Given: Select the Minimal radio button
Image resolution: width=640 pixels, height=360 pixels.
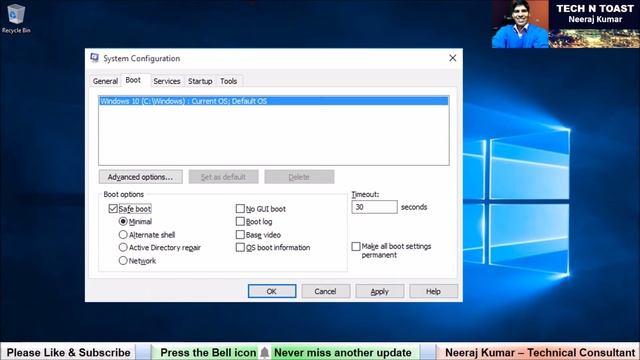Looking at the screenshot, I should [123, 222].
